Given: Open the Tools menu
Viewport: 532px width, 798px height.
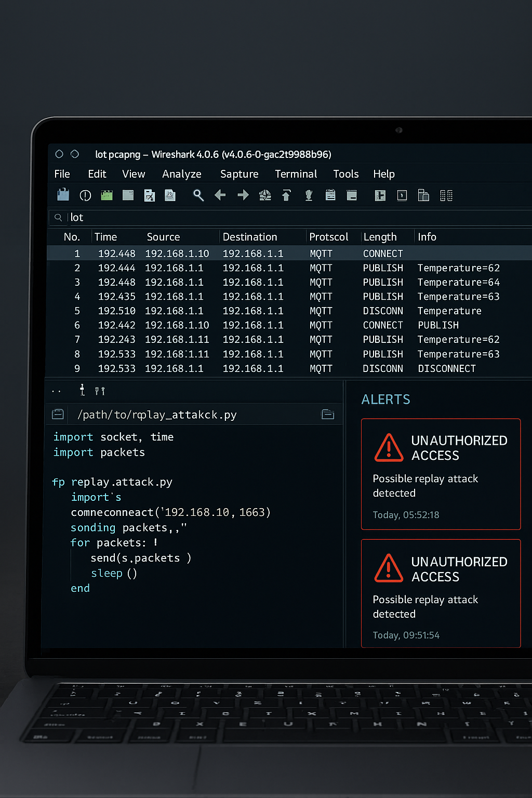Looking at the screenshot, I should pos(345,174).
